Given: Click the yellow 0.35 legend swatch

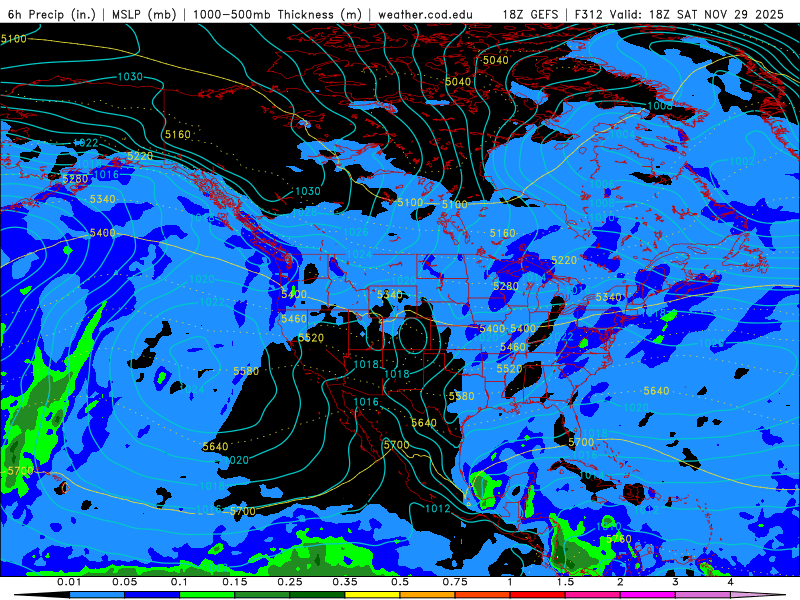Looking at the screenshot, I should (372, 595).
